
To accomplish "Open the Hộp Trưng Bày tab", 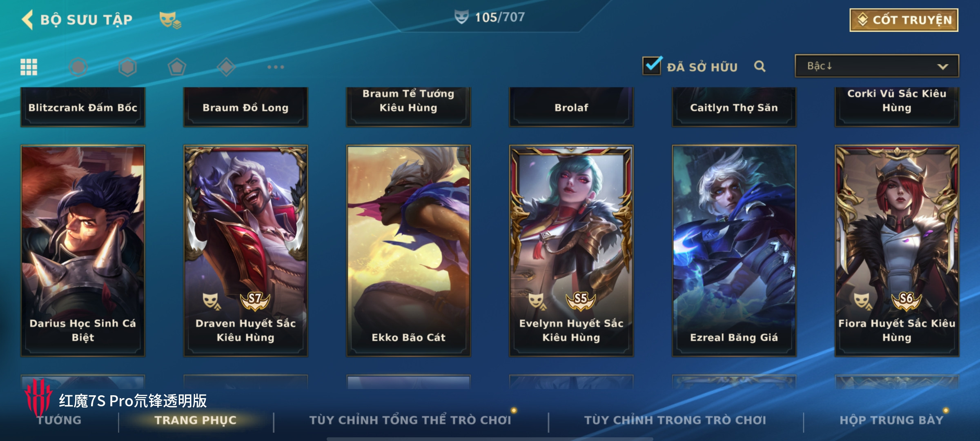I will [x=891, y=420].
